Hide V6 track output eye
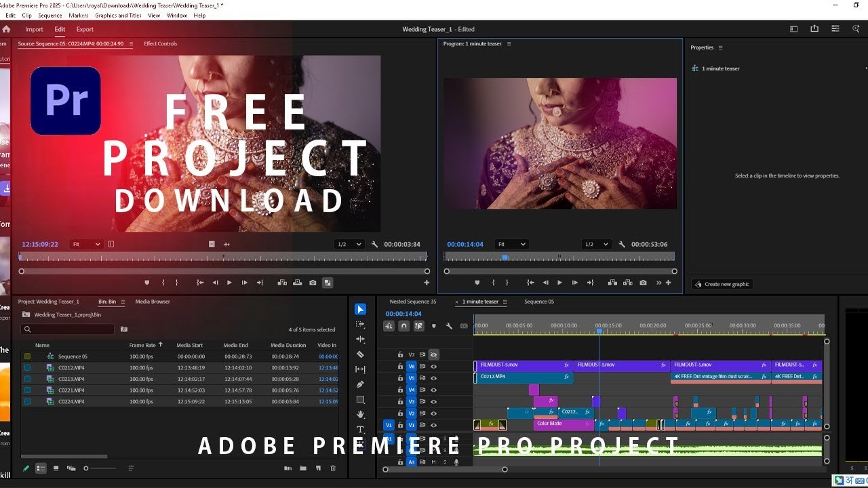 coord(433,367)
